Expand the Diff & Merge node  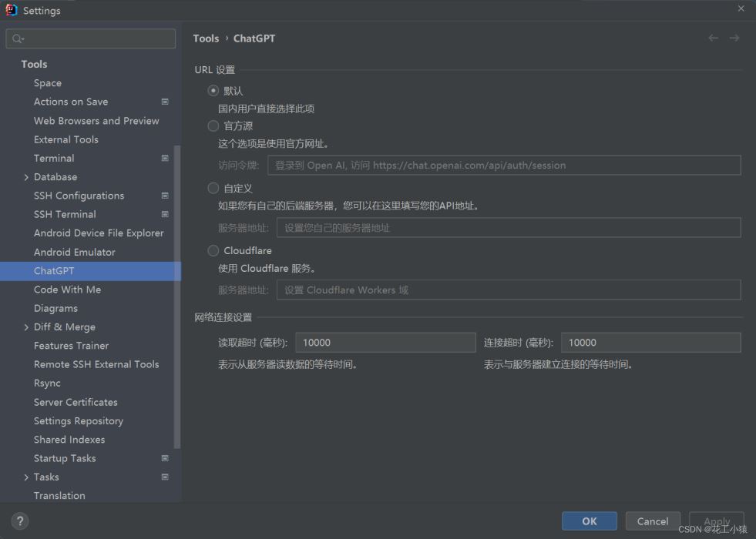point(26,327)
